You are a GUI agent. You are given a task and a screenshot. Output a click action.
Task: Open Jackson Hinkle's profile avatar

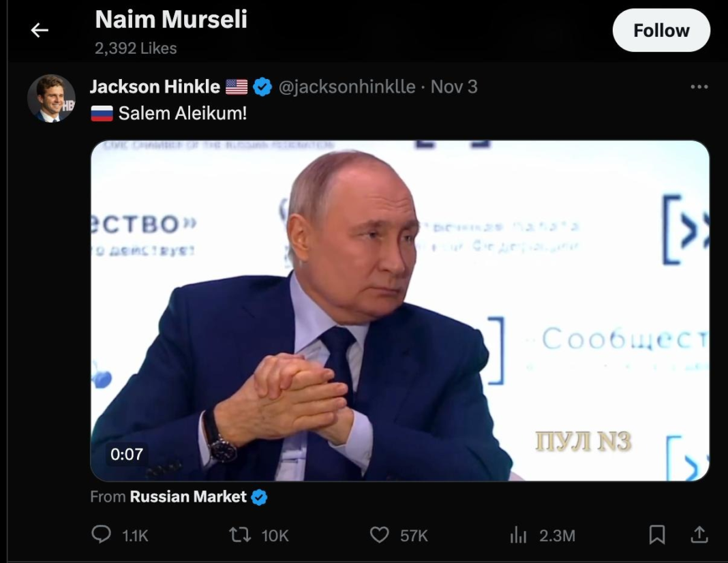[51, 98]
